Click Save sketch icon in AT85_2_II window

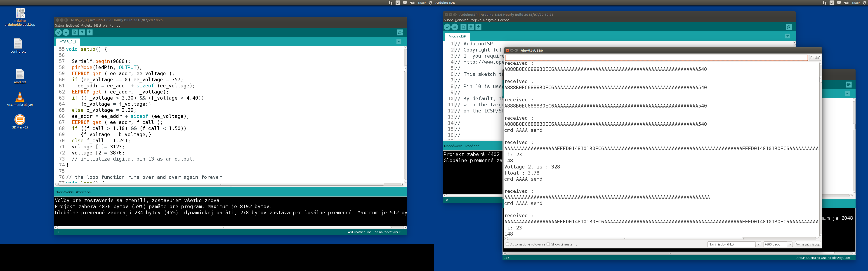coord(90,32)
